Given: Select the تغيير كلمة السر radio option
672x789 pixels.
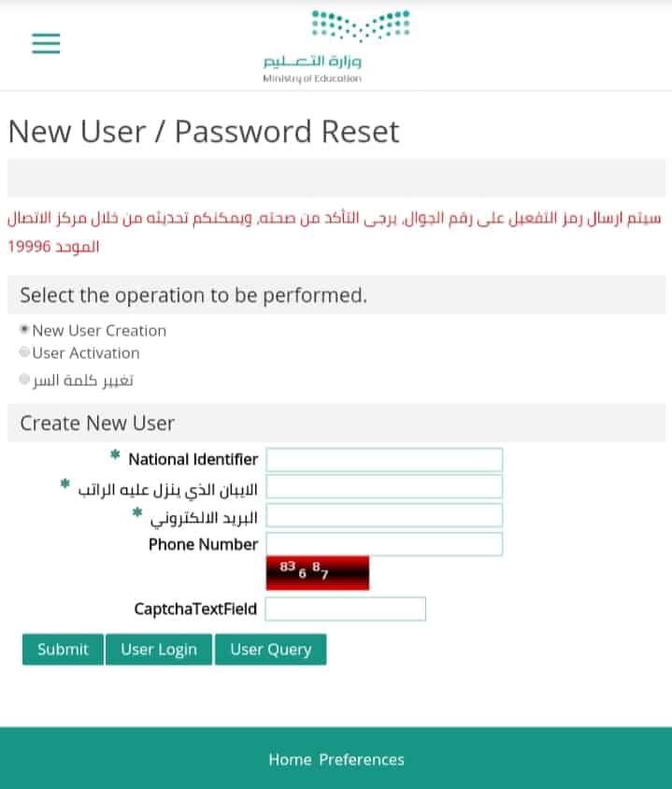Looking at the screenshot, I should 23,379.
